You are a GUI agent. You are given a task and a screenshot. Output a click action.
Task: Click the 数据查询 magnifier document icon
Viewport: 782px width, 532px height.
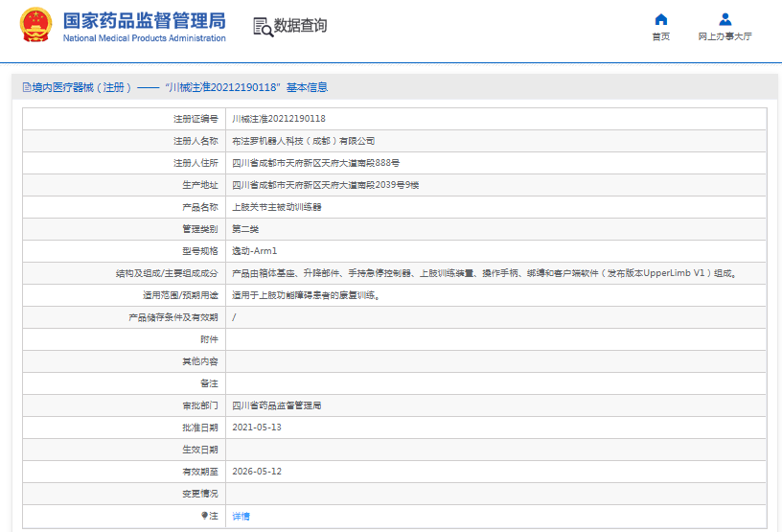tap(263, 27)
